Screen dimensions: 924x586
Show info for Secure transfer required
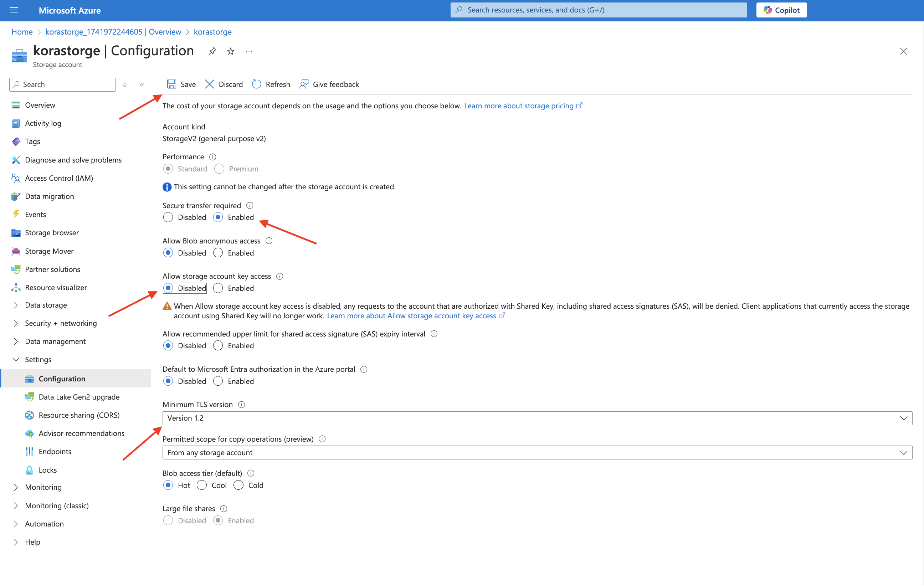(x=250, y=206)
